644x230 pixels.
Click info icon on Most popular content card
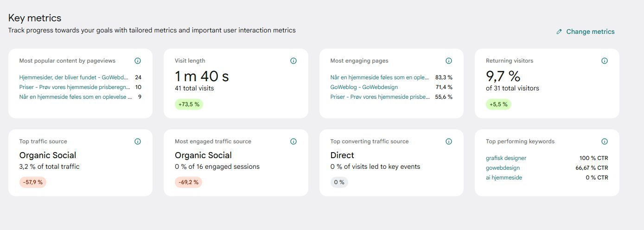coord(138,61)
